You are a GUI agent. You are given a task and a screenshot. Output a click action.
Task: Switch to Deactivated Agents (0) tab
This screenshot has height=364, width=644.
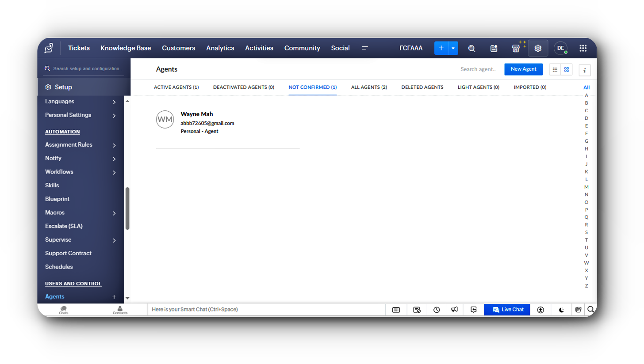pos(244,87)
